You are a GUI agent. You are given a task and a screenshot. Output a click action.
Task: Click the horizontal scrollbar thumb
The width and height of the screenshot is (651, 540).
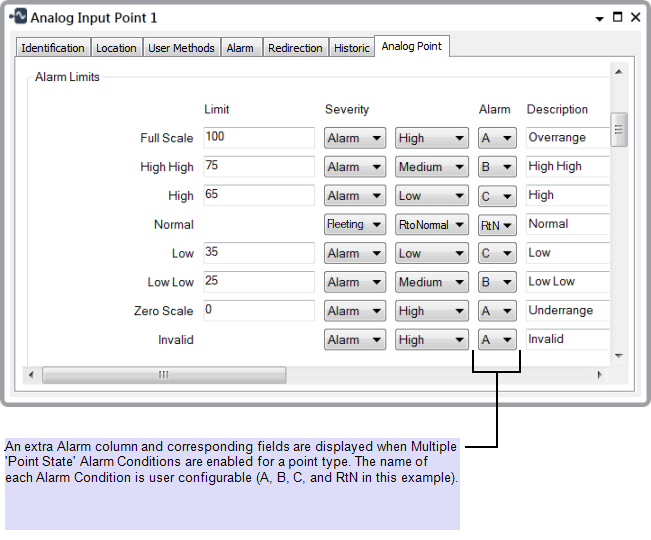[x=163, y=375]
